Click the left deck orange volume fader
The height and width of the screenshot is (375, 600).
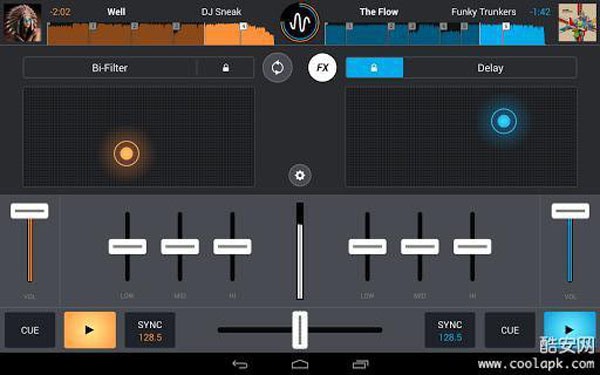tap(29, 211)
